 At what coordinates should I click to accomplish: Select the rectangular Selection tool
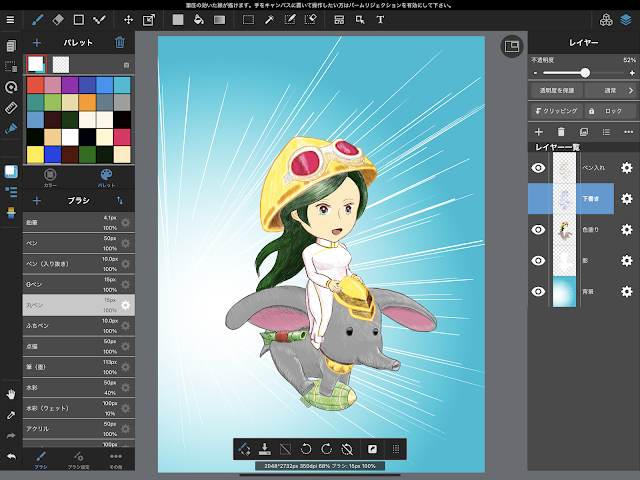click(x=248, y=20)
